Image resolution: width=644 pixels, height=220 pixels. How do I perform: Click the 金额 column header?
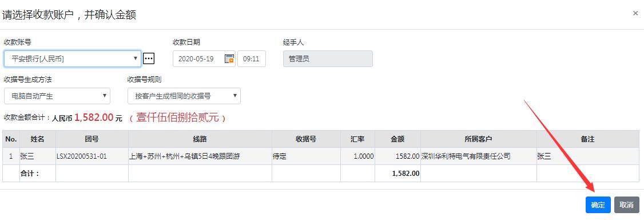tap(397, 139)
